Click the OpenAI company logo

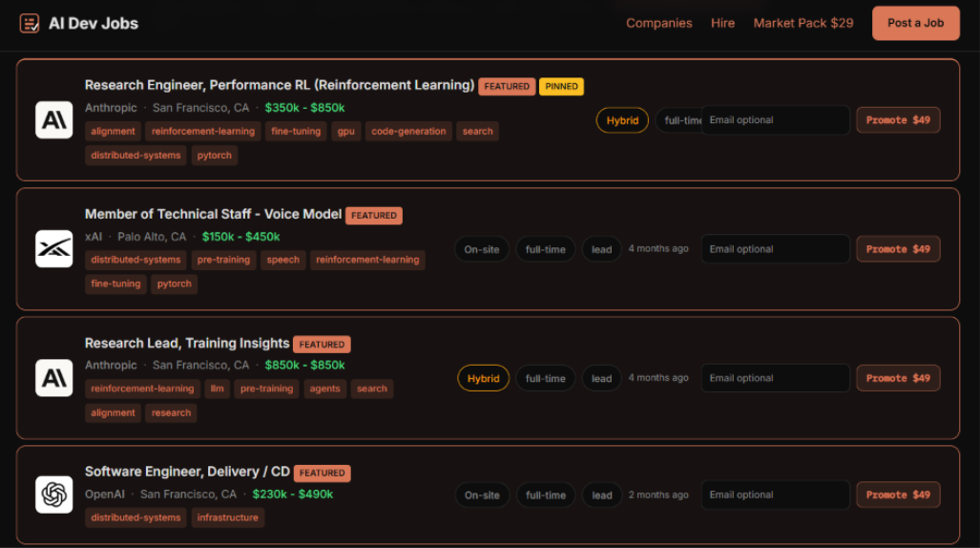click(53, 495)
